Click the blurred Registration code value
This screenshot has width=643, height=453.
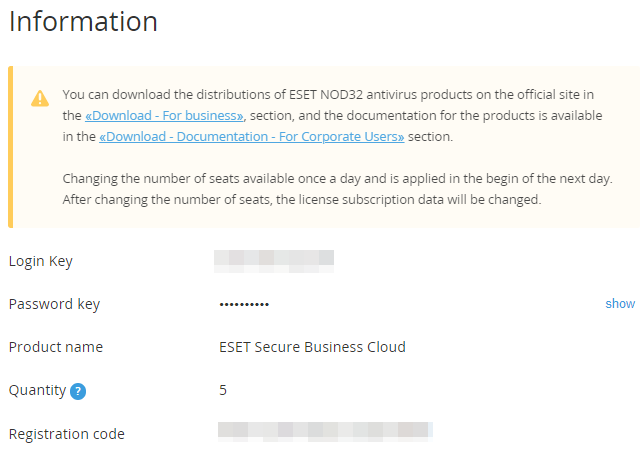[325, 432]
